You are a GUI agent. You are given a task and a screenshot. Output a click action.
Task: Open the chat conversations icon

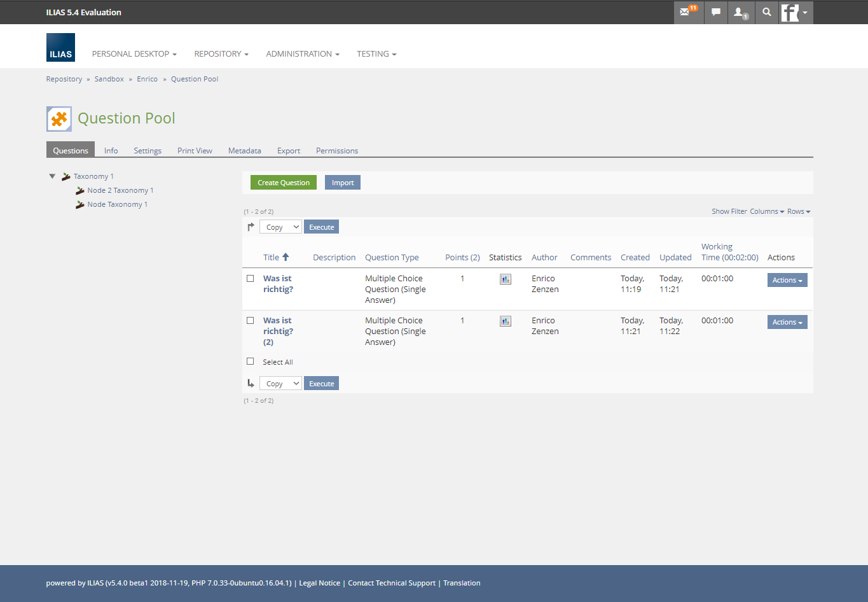[716, 12]
